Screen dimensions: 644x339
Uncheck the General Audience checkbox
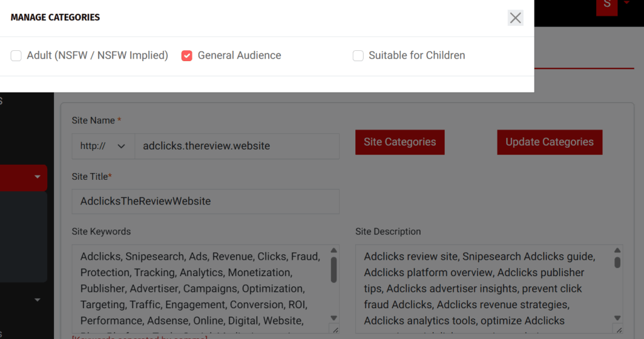187,56
